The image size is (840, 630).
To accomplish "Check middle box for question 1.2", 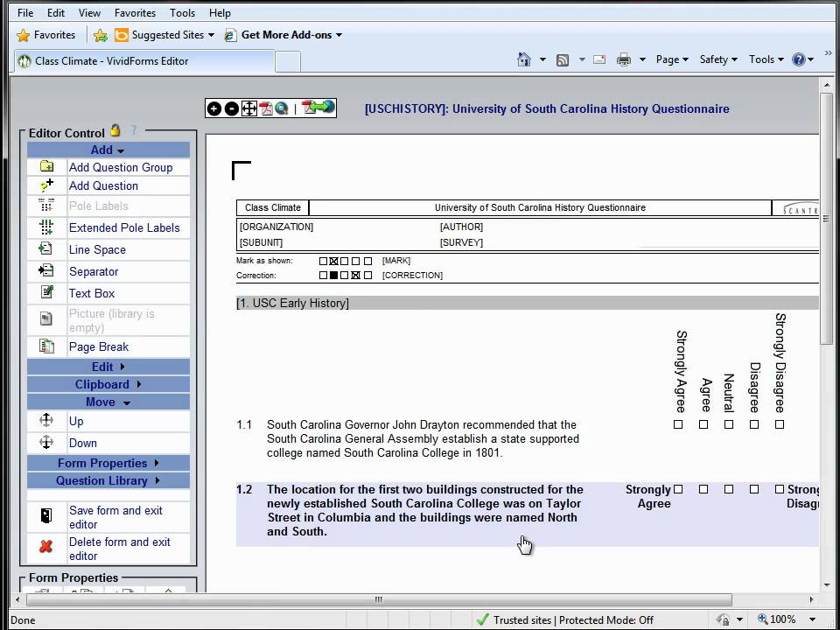I will (x=729, y=489).
